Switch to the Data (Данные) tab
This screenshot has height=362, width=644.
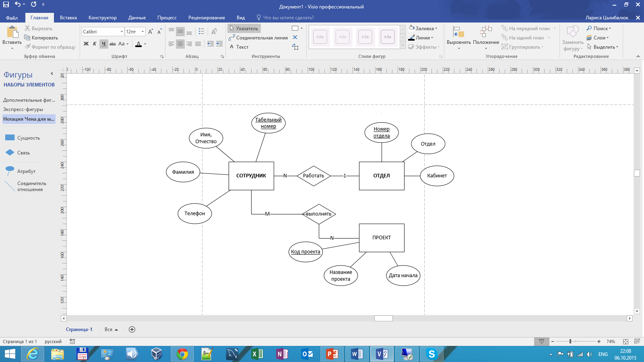click(137, 18)
